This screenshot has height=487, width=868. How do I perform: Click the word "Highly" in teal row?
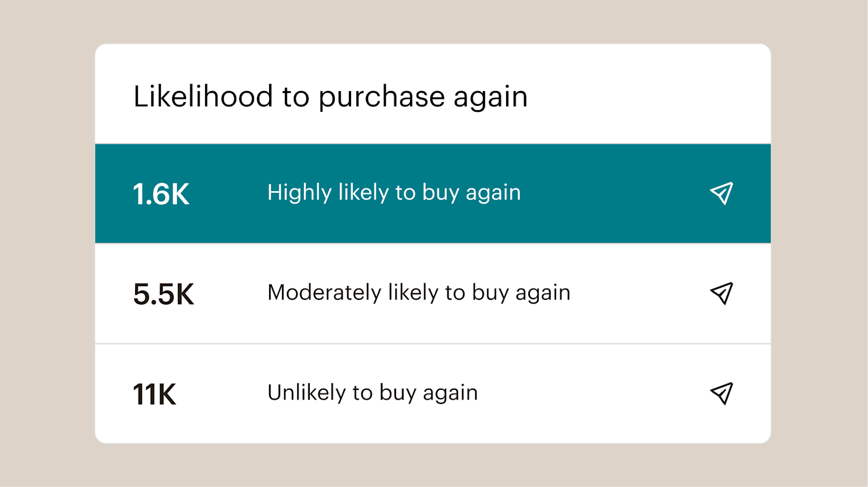click(x=299, y=193)
